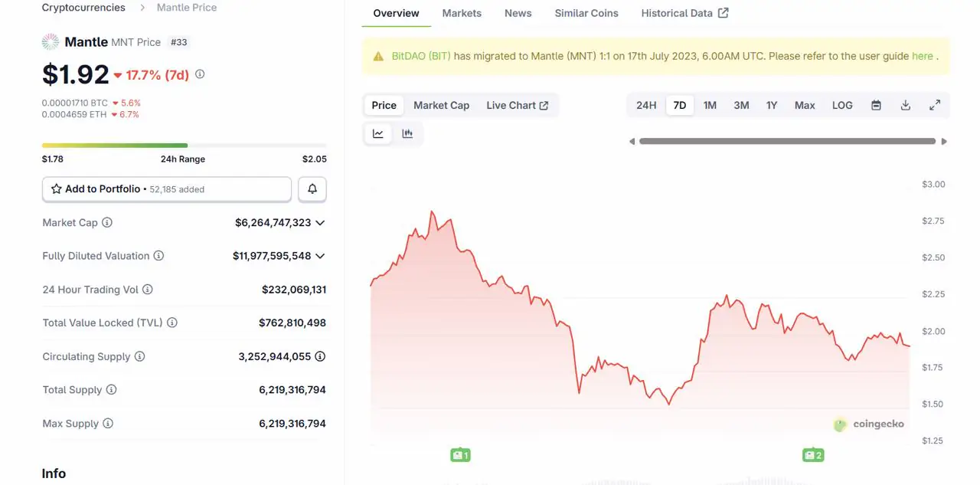Click the chart horizontal range scrollbar
This screenshot has height=485, width=980.
point(787,141)
